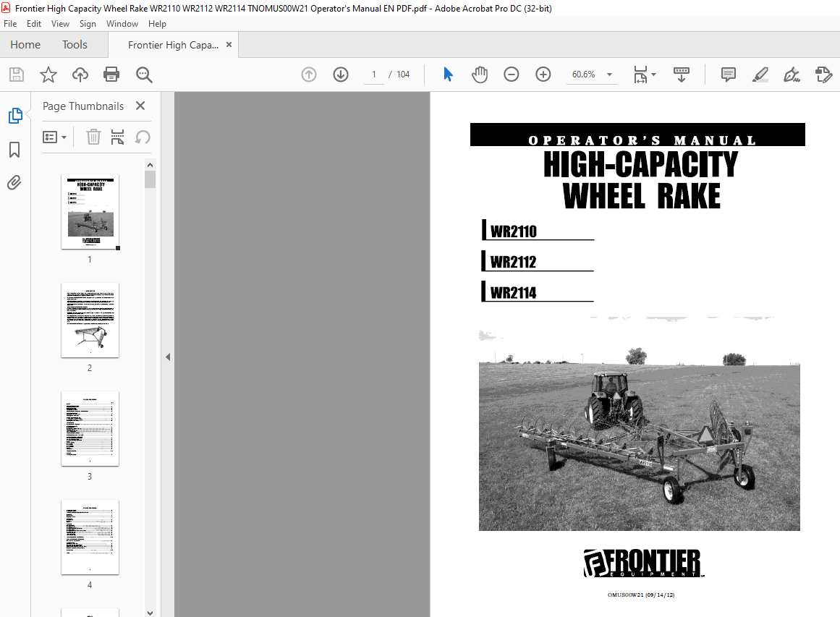The width and height of the screenshot is (840, 617).
Task: Rotate the selected page thumbnail
Action: (x=143, y=137)
